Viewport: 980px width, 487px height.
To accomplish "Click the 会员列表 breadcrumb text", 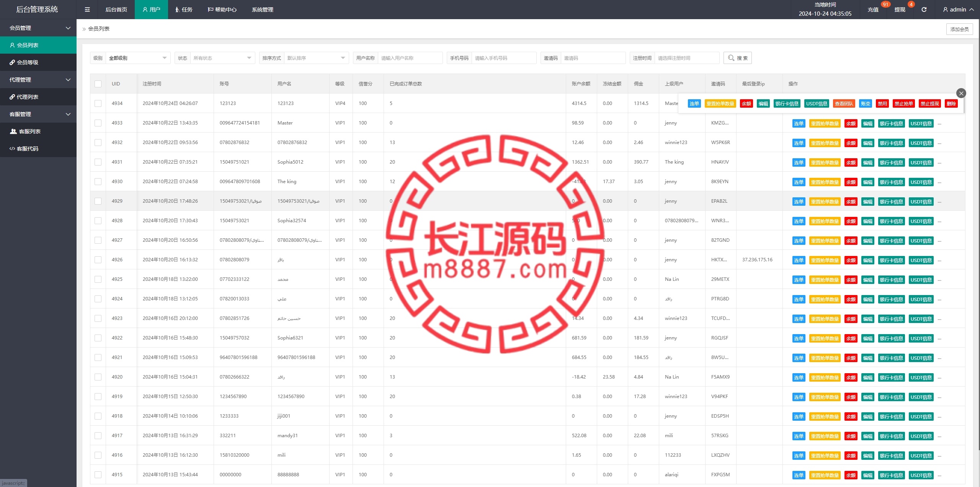I will pos(99,29).
